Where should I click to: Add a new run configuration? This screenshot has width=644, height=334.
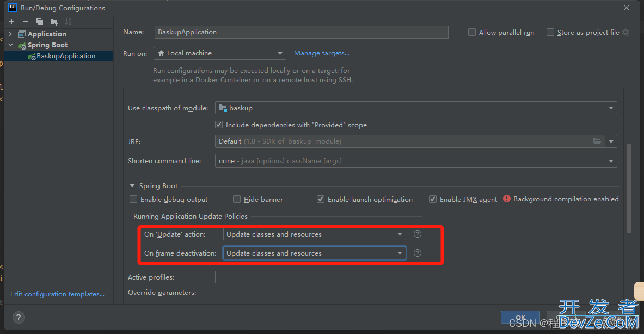(11, 22)
